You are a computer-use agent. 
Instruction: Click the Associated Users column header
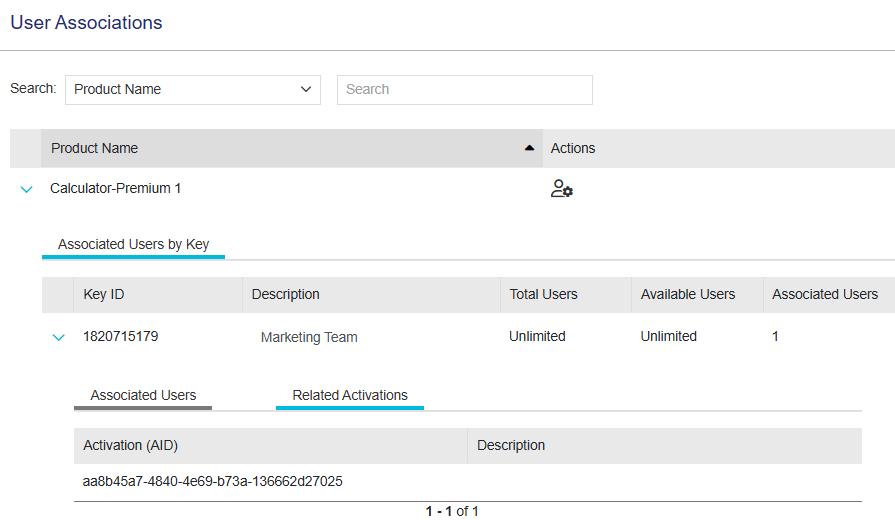[x=825, y=294]
